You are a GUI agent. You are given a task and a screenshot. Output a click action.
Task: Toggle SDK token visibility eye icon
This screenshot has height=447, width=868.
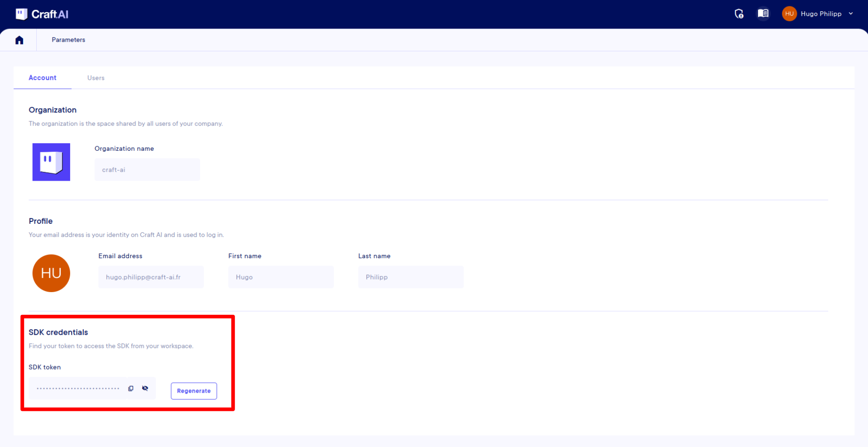click(x=145, y=389)
